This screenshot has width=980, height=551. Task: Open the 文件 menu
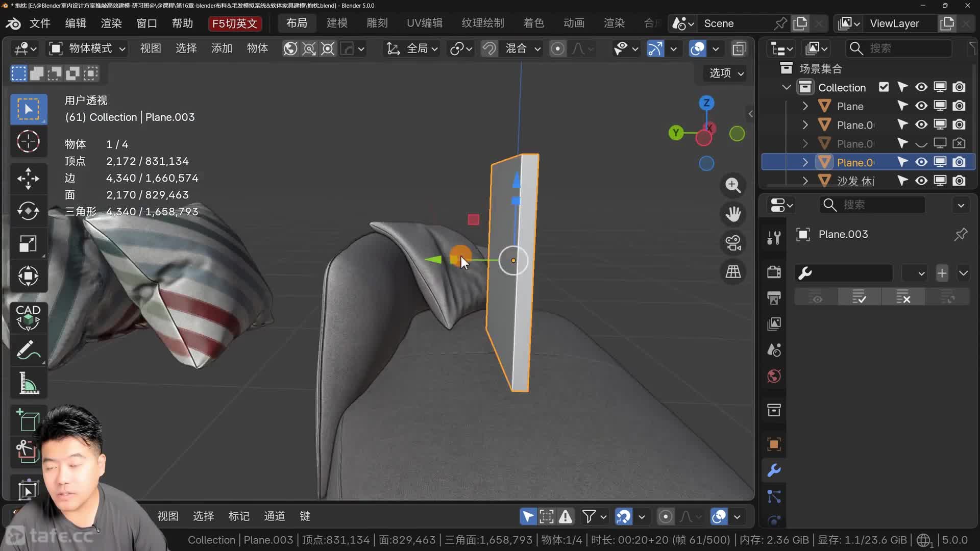[x=40, y=23]
